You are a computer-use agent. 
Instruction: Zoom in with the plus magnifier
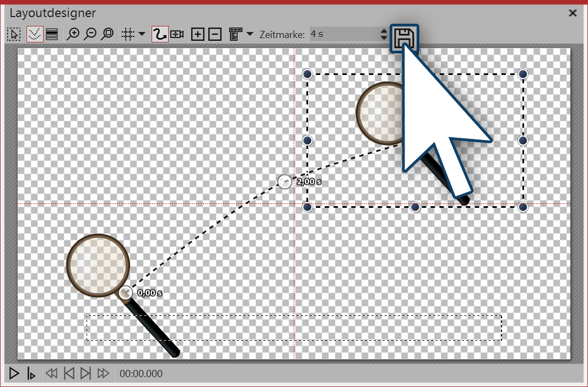[x=72, y=34]
